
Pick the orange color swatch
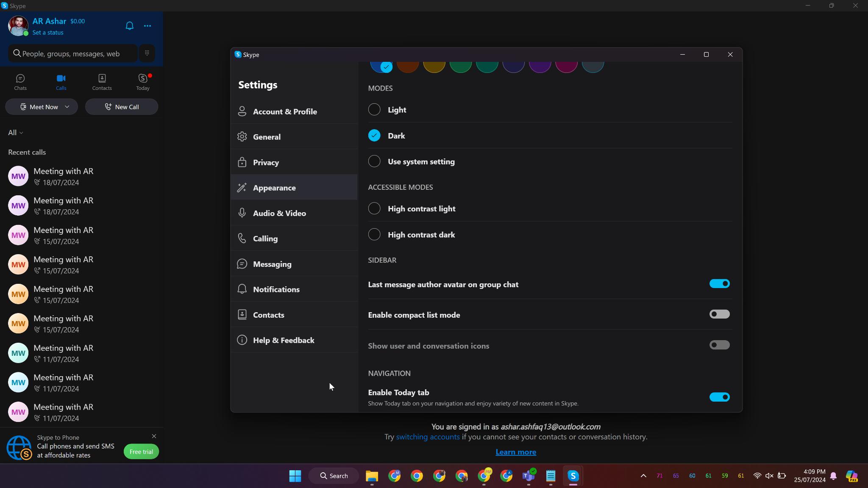408,67
